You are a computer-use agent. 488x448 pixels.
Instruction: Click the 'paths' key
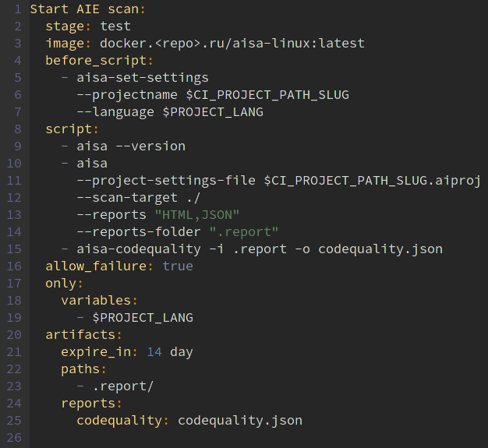pos(80,370)
